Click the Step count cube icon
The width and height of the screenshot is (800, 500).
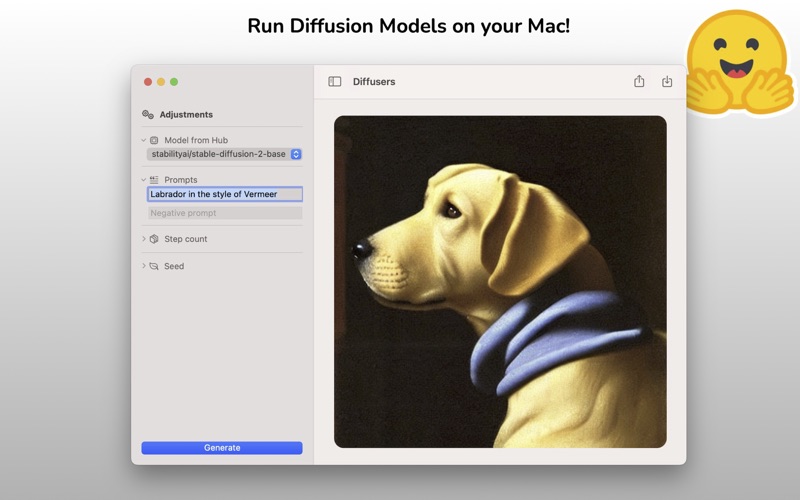pos(154,239)
